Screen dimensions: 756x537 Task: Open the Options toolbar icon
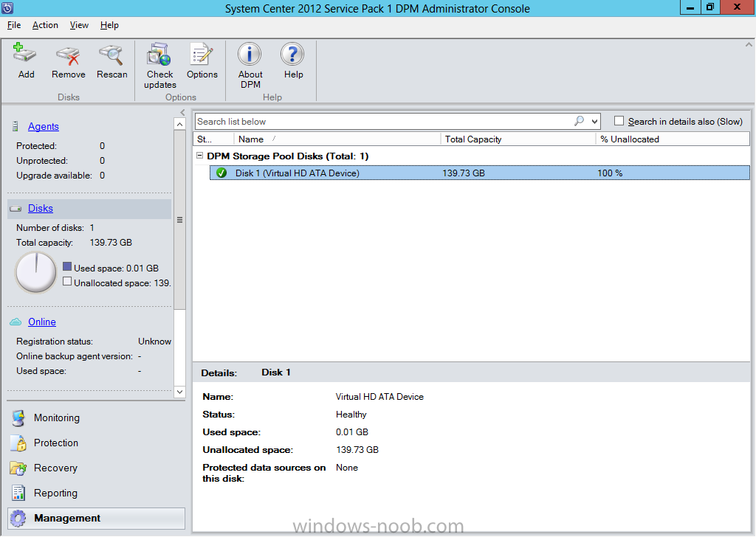pyautogui.click(x=202, y=54)
